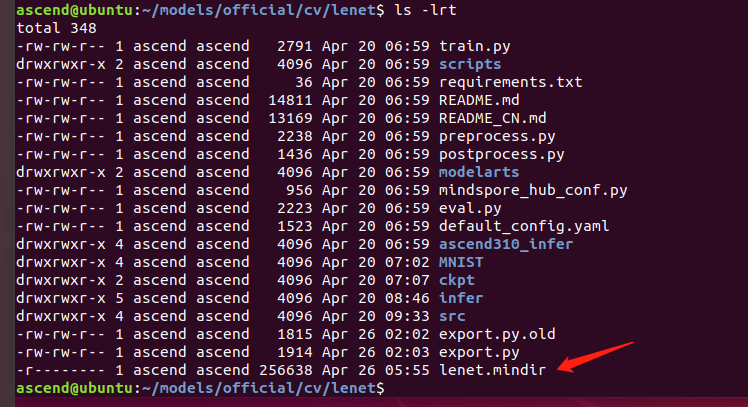Click the MNIST directory name
Screen dimensions: 748x407
point(462,262)
